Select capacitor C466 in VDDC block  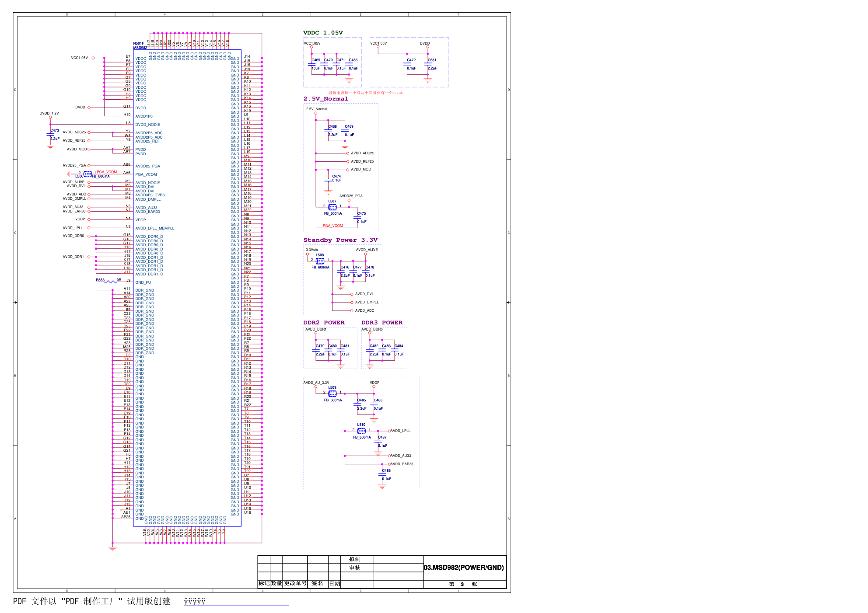point(349,64)
